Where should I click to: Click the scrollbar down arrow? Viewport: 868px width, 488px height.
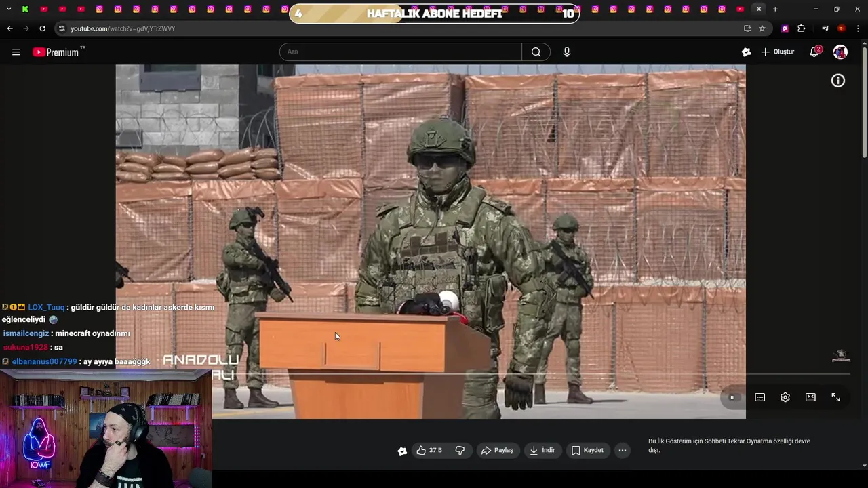pyautogui.click(x=864, y=466)
